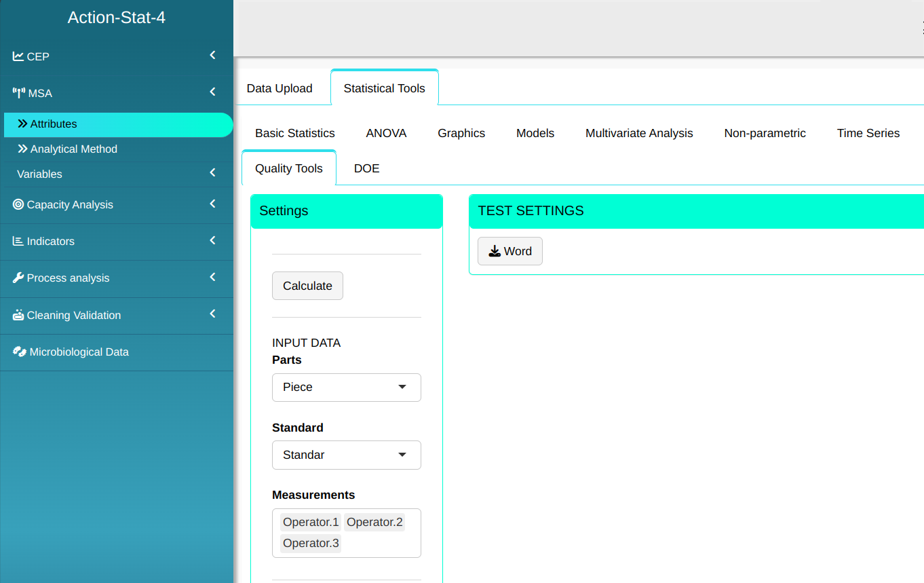Viewport: 924px width, 583px height.
Task: Click the Indicators bar chart icon
Action: (18, 241)
